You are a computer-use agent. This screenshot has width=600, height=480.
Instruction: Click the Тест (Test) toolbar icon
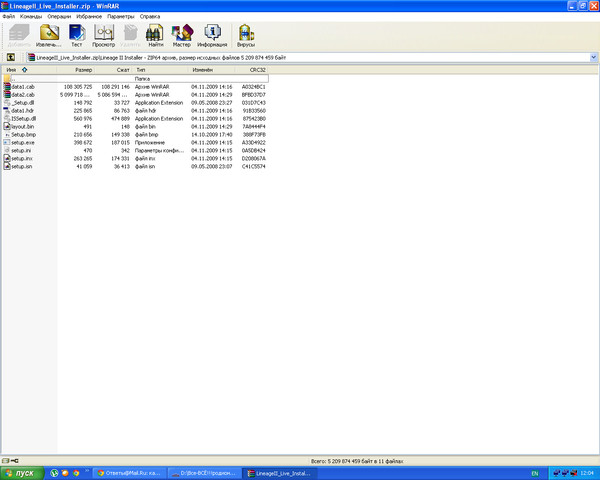click(77, 35)
